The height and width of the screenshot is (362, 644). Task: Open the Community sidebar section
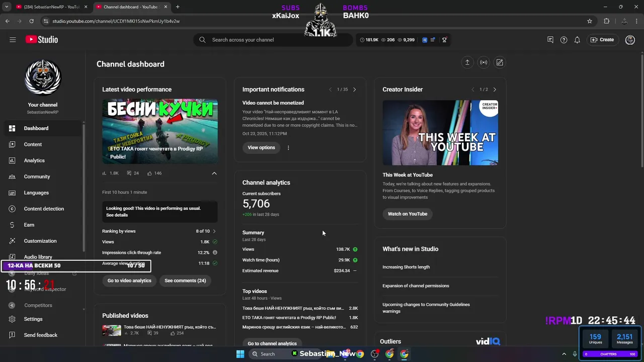[x=43, y=176]
